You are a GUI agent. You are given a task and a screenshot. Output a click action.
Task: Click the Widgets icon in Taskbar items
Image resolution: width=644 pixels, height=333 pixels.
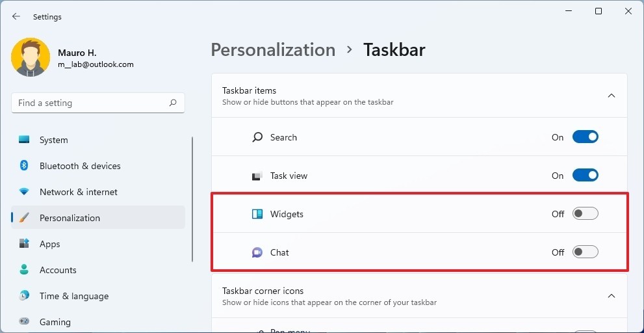257,214
